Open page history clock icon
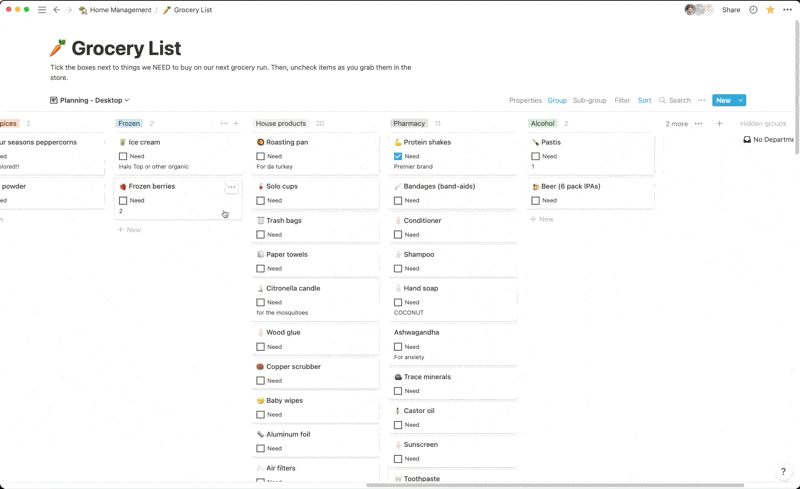The width and height of the screenshot is (800, 489). click(753, 10)
